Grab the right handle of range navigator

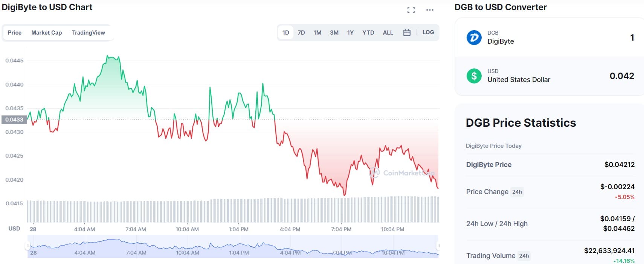[438, 246]
